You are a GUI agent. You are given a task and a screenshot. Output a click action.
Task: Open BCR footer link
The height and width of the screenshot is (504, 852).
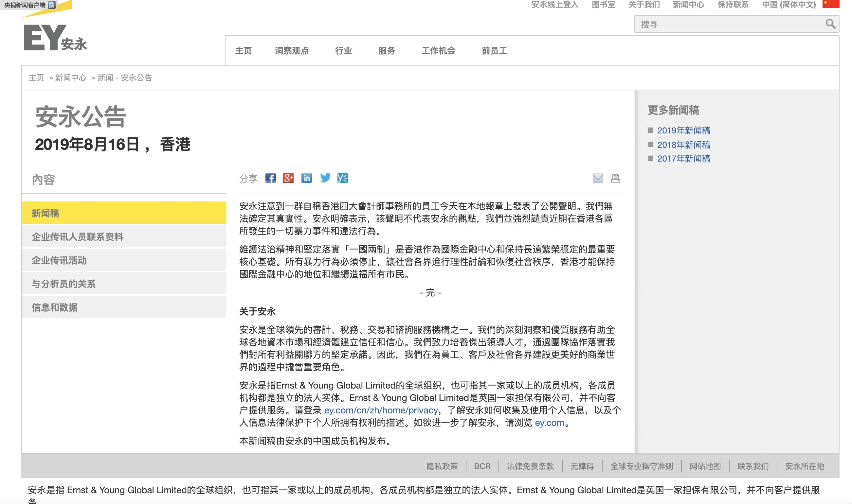(x=482, y=466)
